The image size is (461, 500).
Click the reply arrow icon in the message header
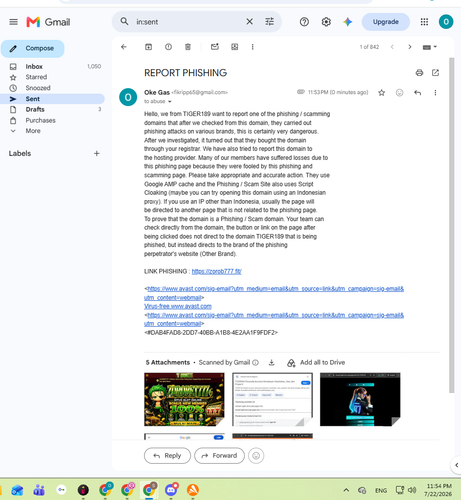(417, 93)
